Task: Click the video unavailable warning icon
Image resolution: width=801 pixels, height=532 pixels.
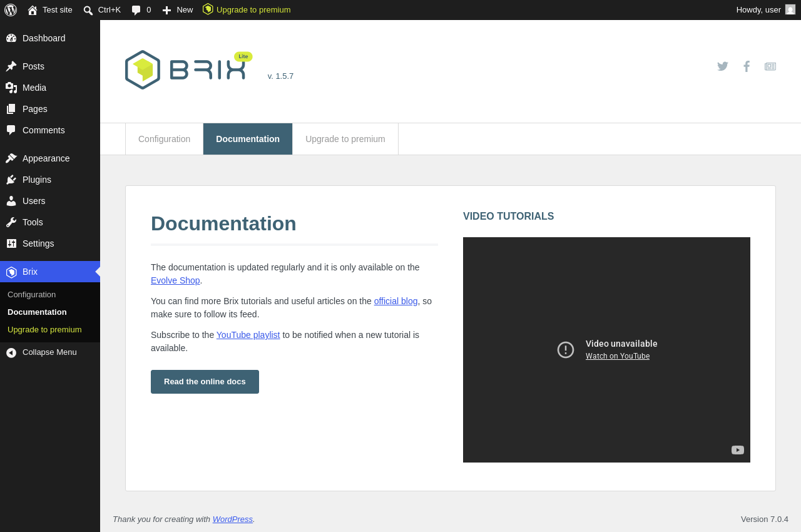Action: tap(566, 350)
